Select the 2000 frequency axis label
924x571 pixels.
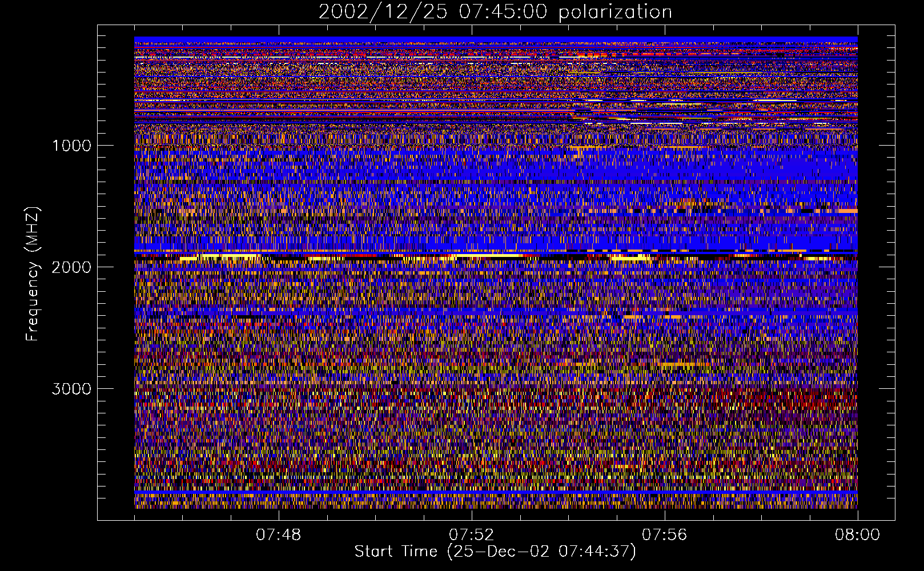pyautogui.click(x=71, y=267)
